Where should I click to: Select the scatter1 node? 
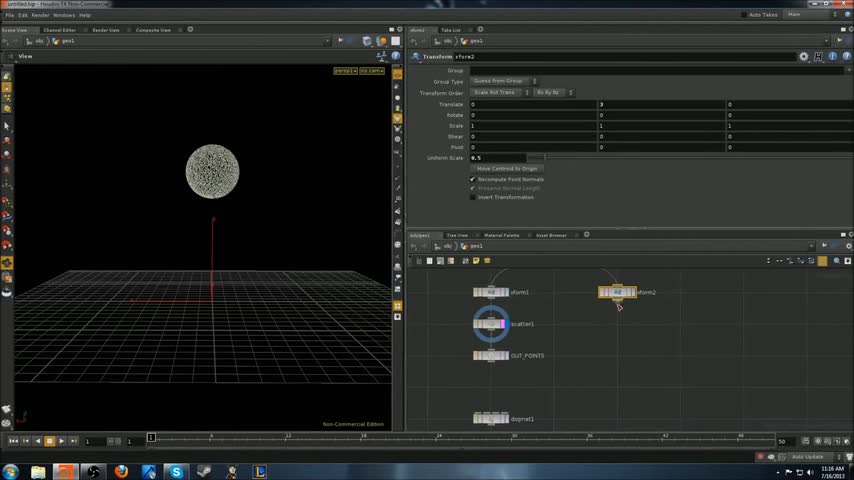click(x=491, y=324)
